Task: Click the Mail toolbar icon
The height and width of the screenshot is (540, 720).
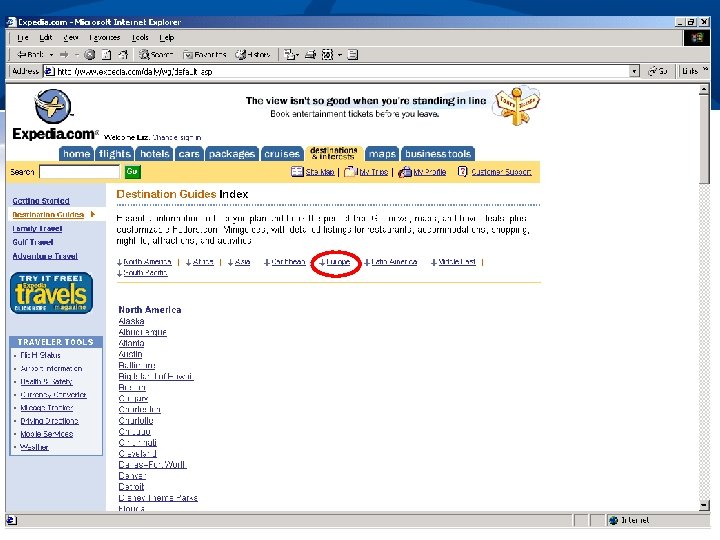Action: point(291,55)
